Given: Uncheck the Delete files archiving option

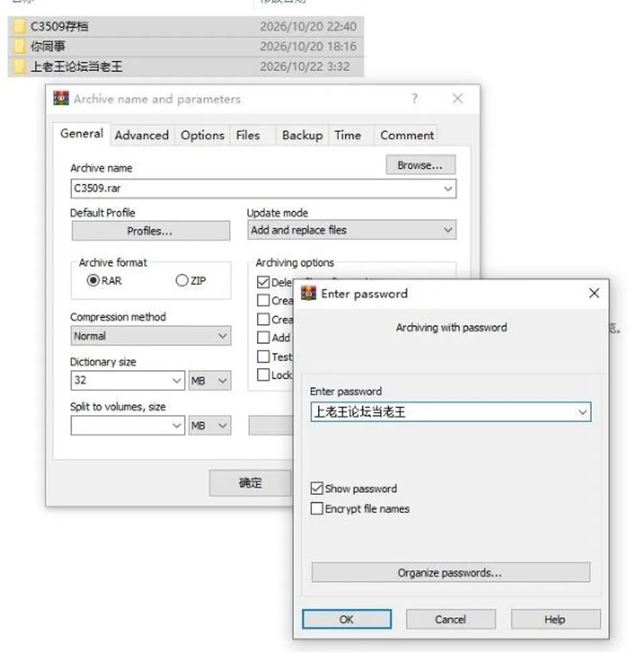Looking at the screenshot, I should click(264, 282).
